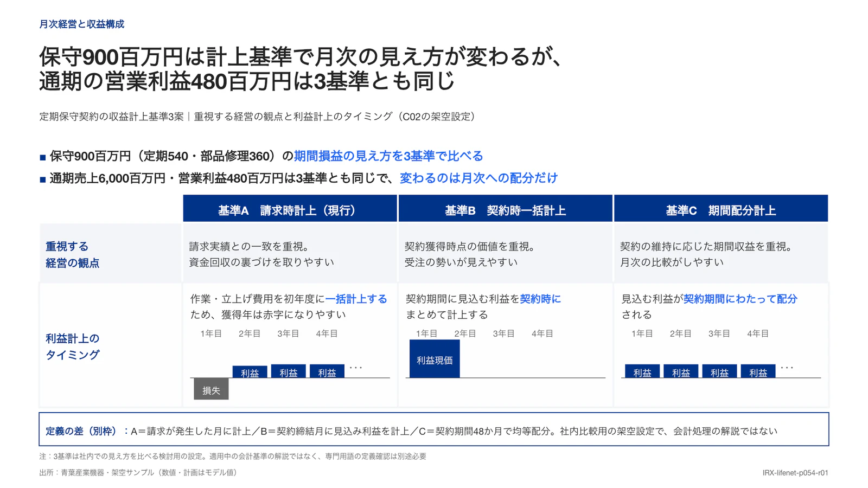Click the gray 損失 bar in chart A
Image resolution: width=868 pixels, height=488 pixels.
tap(211, 389)
